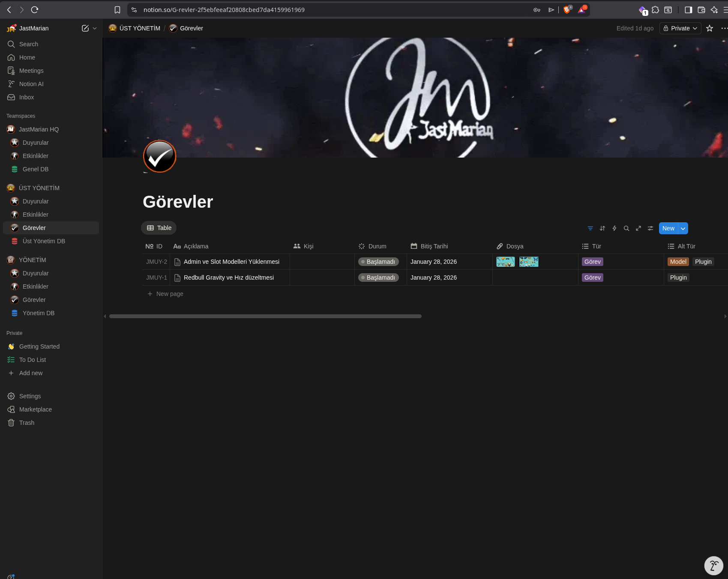The height and width of the screenshot is (579, 728).
Task: Click the Durum column header
Action: [x=380, y=246]
